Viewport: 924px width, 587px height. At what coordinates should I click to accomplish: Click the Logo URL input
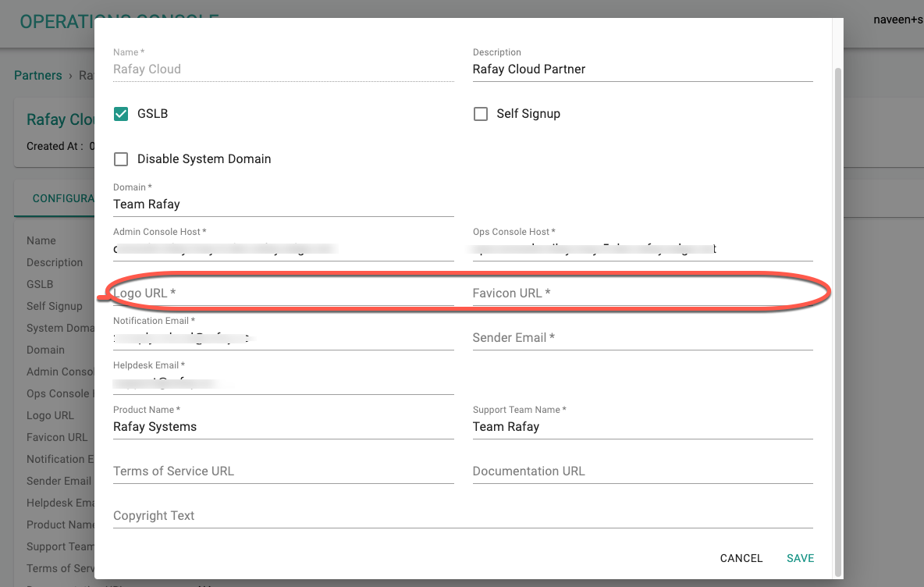click(283, 293)
